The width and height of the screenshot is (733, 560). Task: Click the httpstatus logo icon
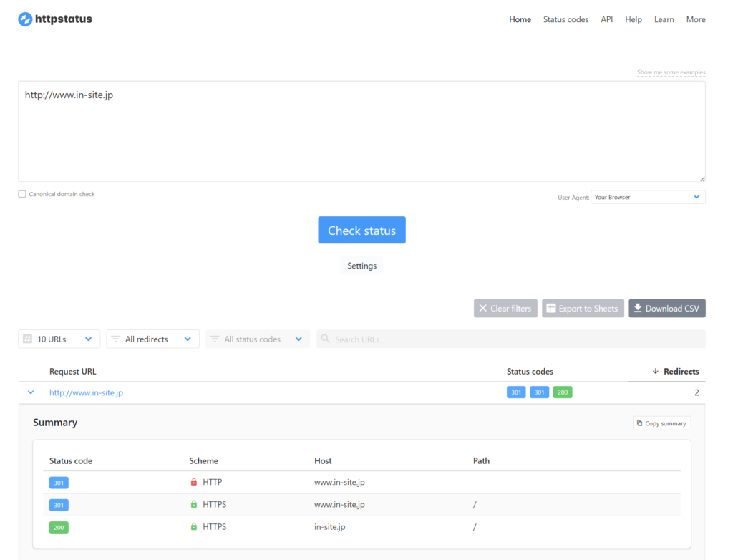(25, 19)
